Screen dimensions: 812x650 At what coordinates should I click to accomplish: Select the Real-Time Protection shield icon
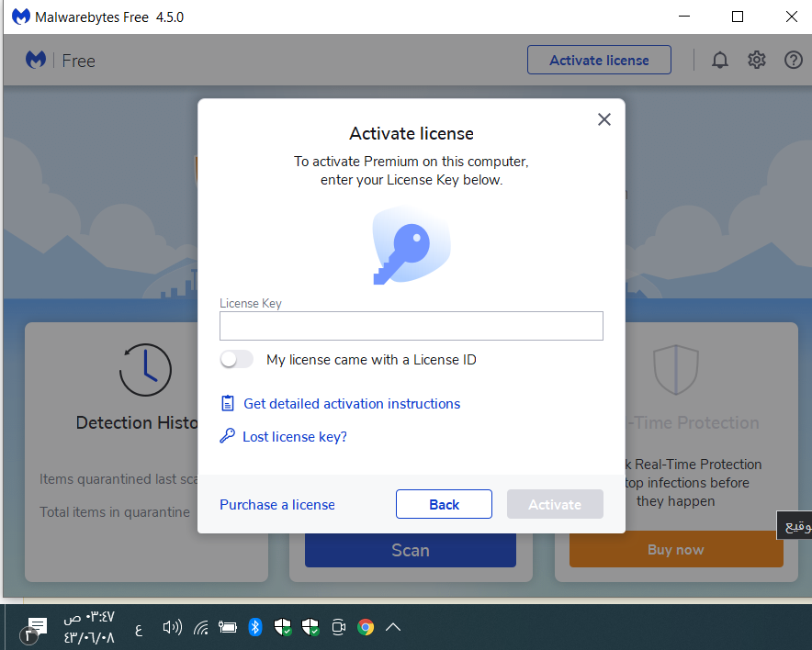676,369
